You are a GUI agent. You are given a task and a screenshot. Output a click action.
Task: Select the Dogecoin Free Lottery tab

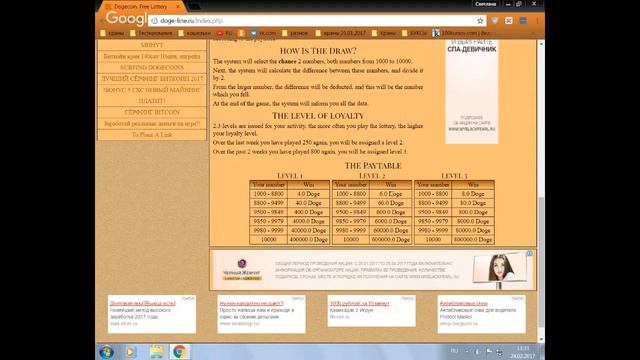coord(141,7)
